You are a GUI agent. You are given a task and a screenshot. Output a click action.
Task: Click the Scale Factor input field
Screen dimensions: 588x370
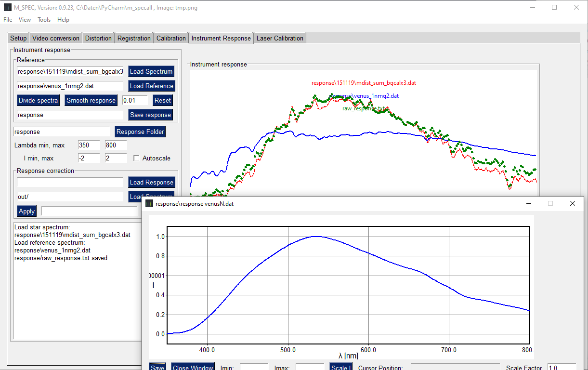[x=562, y=367]
